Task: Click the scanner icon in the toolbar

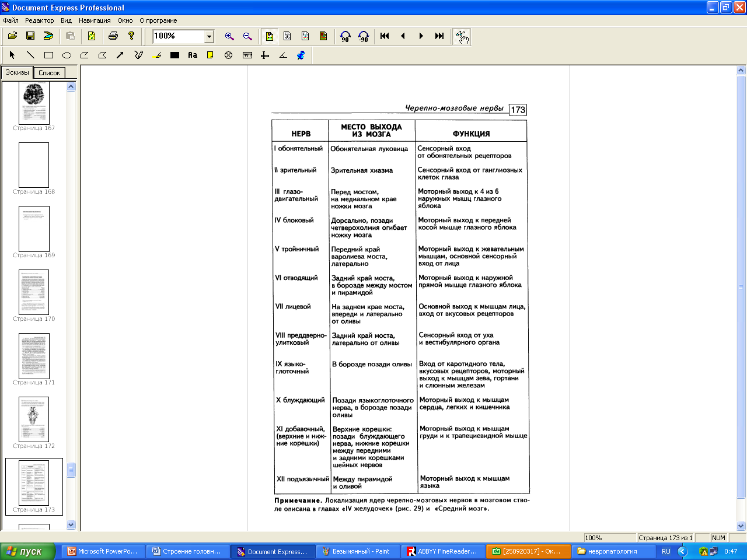Action: 48,36
